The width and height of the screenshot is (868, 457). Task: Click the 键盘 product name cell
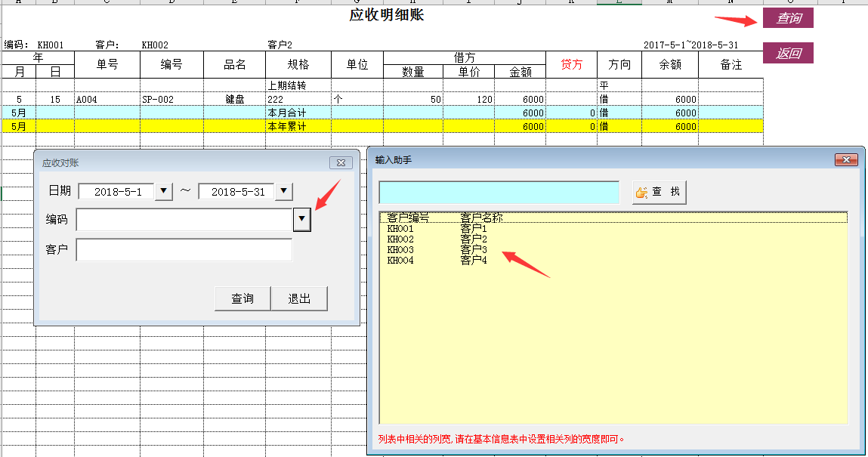(235, 99)
